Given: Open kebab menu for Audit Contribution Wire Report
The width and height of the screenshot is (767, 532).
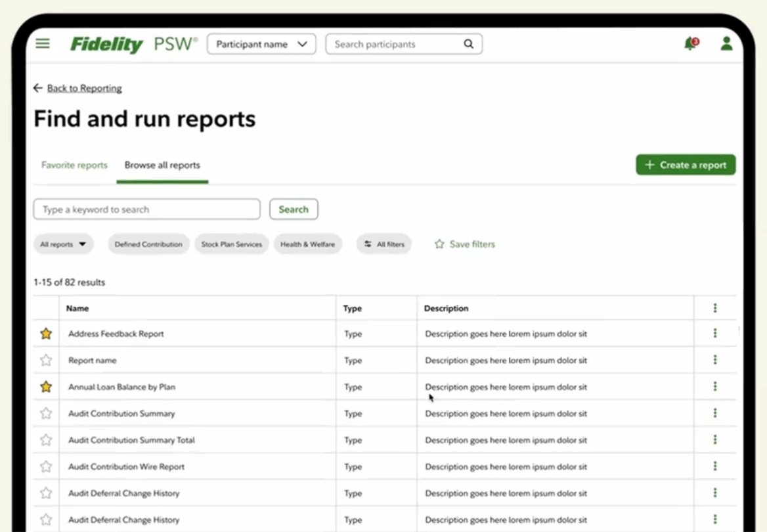Looking at the screenshot, I should click(714, 466).
